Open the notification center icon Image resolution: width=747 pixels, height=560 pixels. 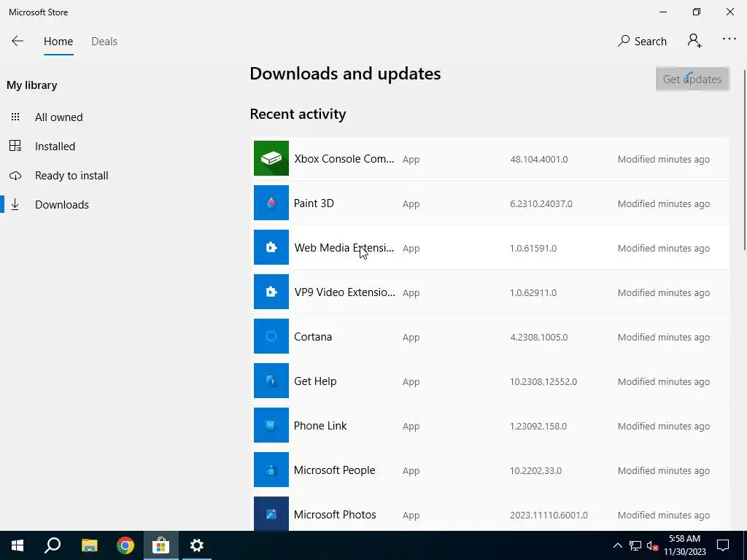(x=723, y=545)
